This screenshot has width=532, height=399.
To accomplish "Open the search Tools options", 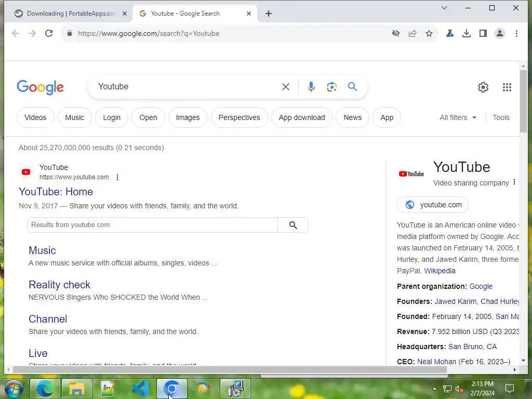I will pos(501,117).
